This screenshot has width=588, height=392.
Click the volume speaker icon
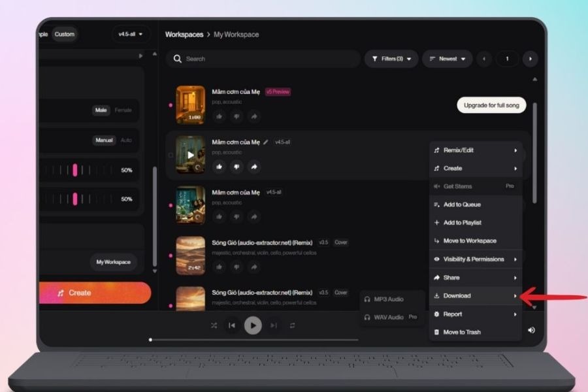click(531, 330)
